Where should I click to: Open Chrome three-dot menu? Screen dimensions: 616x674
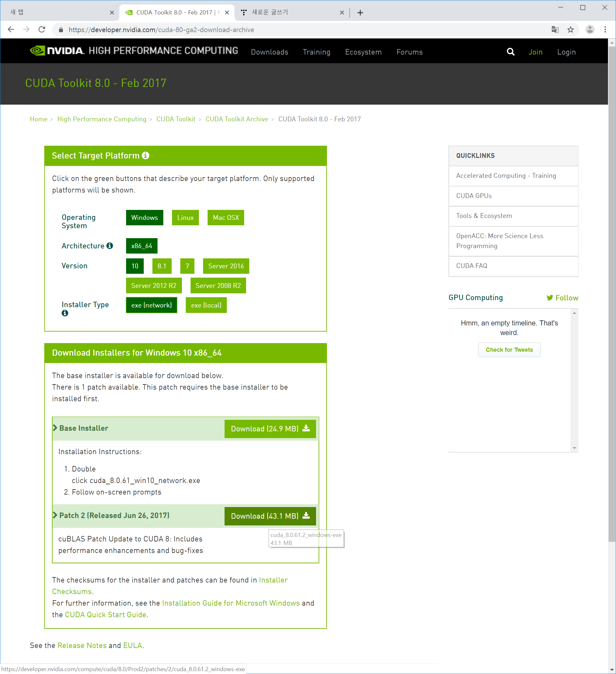tap(605, 30)
